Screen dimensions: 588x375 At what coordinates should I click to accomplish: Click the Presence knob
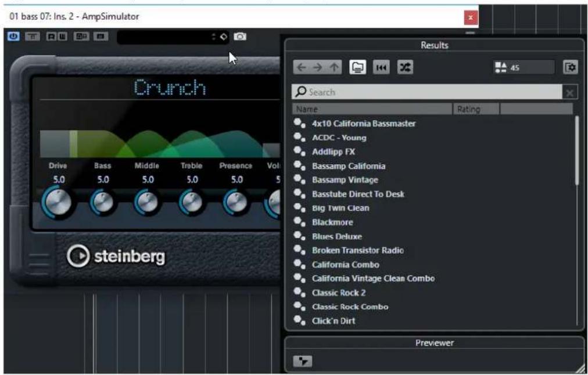click(236, 203)
